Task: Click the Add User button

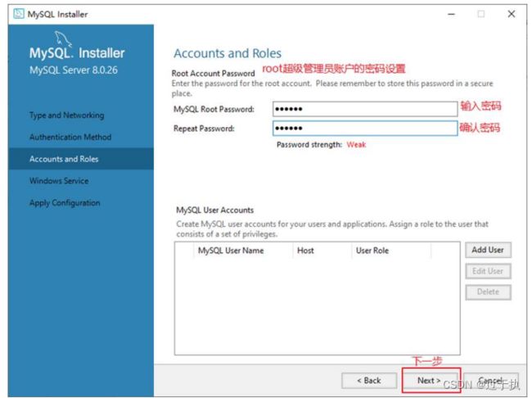Action: [x=488, y=250]
